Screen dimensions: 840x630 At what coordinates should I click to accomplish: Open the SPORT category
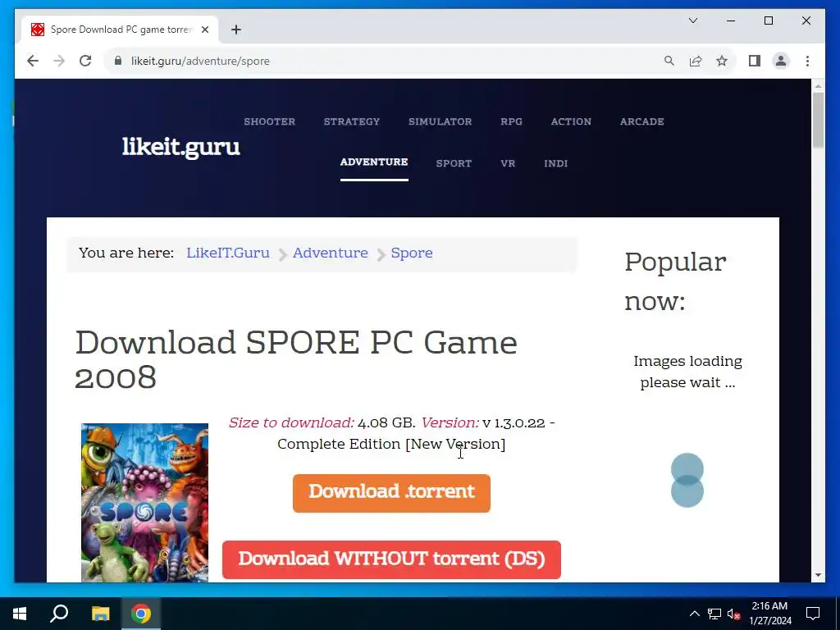[x=454, y=163]
